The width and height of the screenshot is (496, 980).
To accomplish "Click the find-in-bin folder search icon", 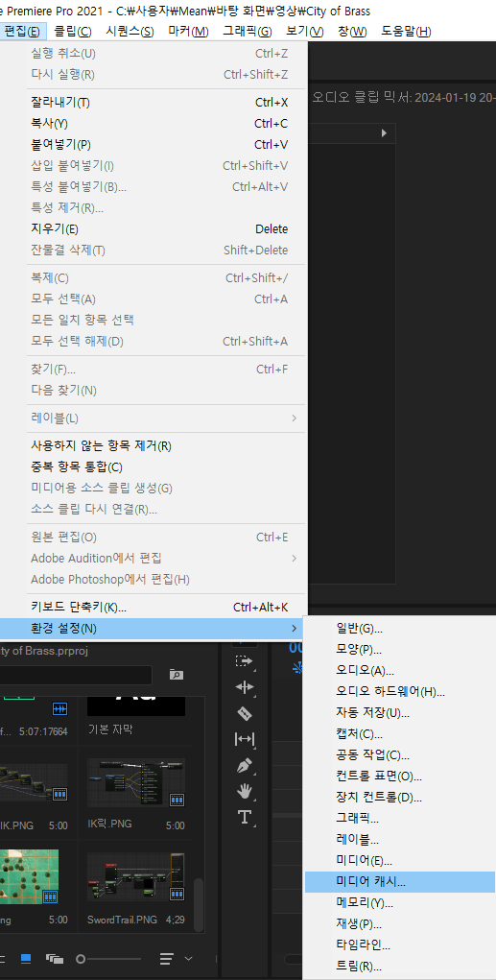I will click(177, 675).
